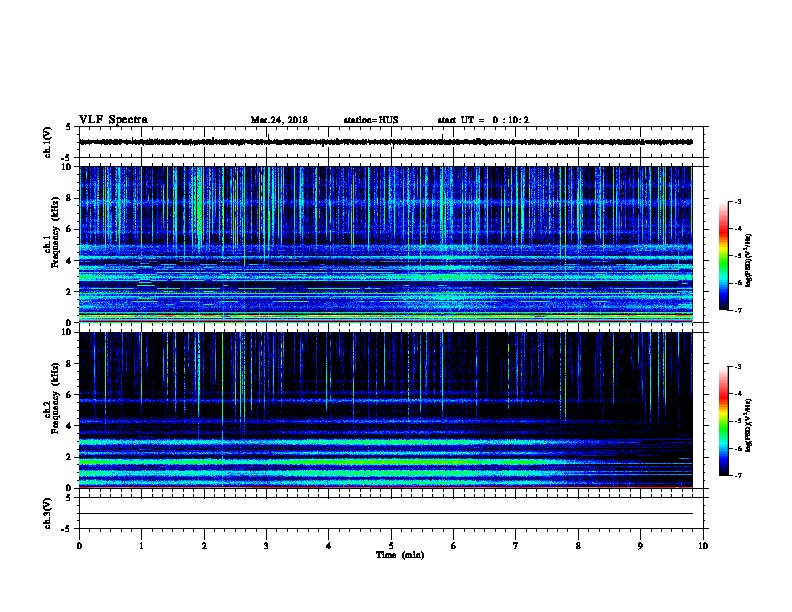The height and width of the screenshot is (612, 792).
Task: Click the time axis tick label 3
Action: (266, 546)
